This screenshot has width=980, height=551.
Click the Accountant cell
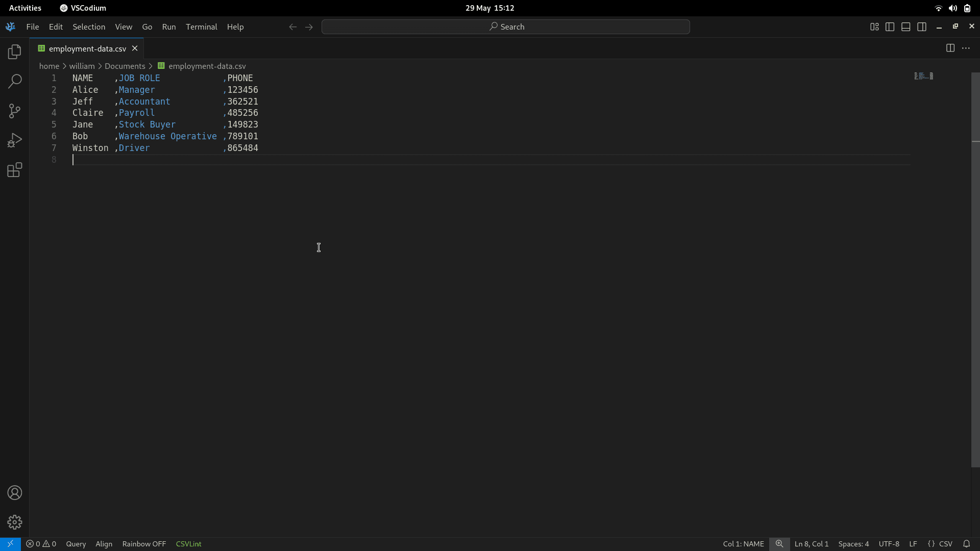(144, 102)
